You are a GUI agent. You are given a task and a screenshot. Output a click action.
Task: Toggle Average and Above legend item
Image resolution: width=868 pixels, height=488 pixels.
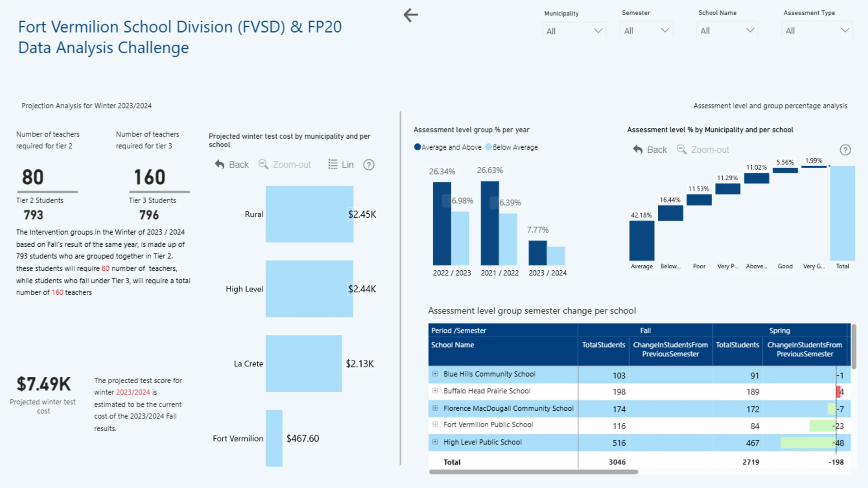point(448,147)
